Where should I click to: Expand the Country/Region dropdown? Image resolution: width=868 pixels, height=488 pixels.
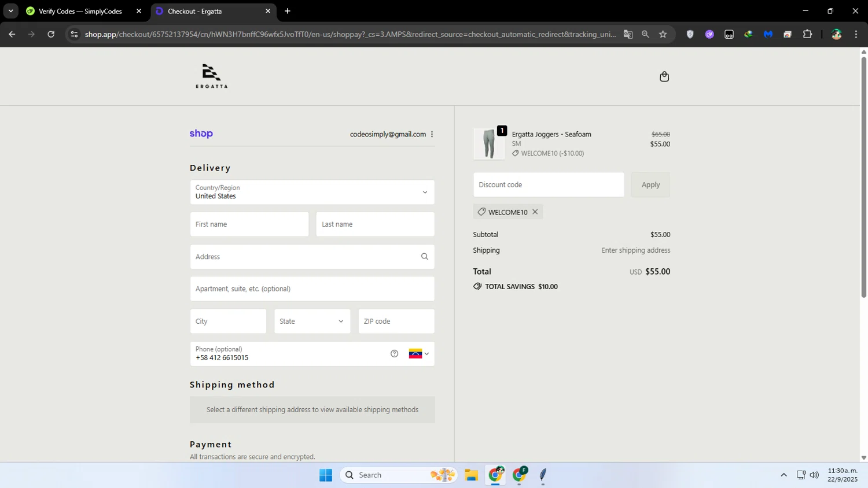(312, 192)
